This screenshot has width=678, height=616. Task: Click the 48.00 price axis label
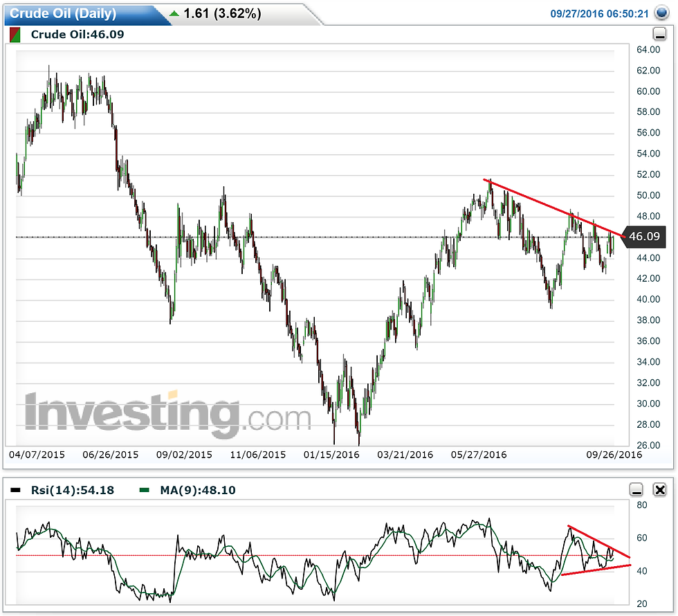(x=648, y=216)
